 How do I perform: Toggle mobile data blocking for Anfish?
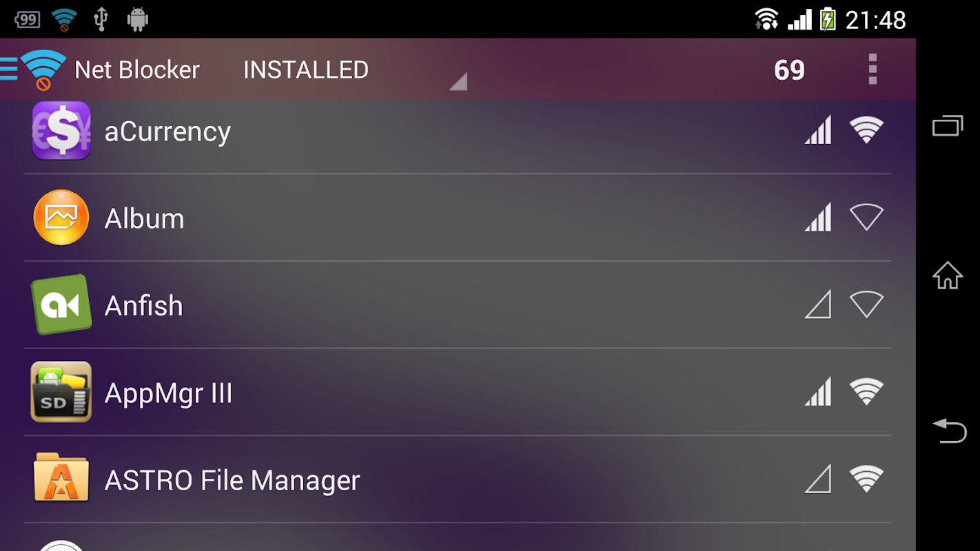818,304
